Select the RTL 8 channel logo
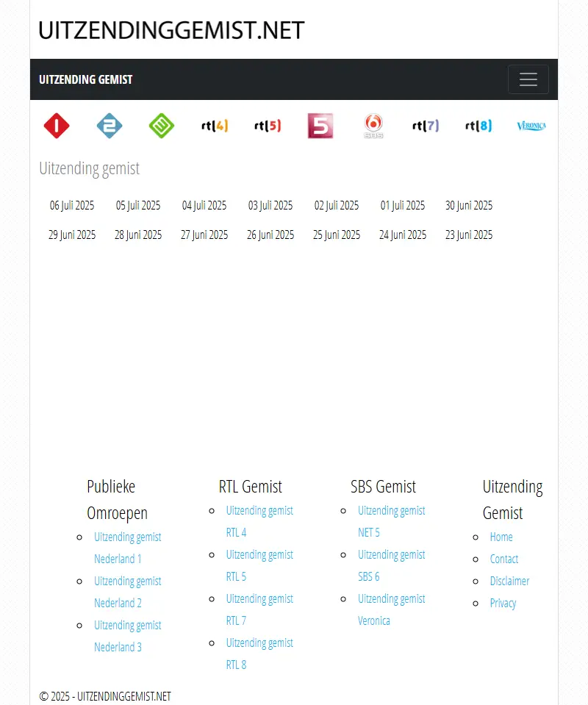 point(478,126)
